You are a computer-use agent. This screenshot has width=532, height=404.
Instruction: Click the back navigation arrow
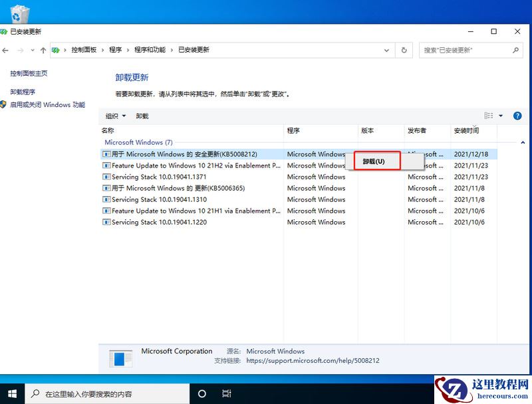point(7,50)
